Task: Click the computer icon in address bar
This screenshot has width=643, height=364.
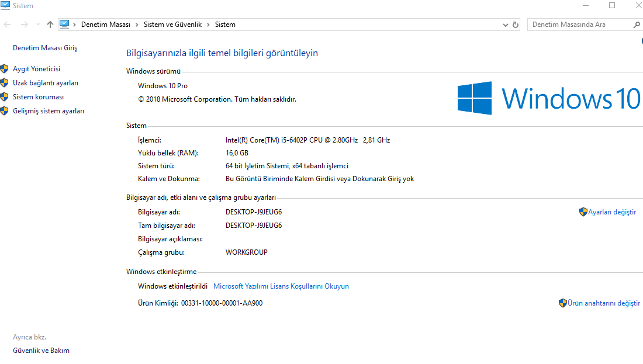Action: click(x=64, y=25)
